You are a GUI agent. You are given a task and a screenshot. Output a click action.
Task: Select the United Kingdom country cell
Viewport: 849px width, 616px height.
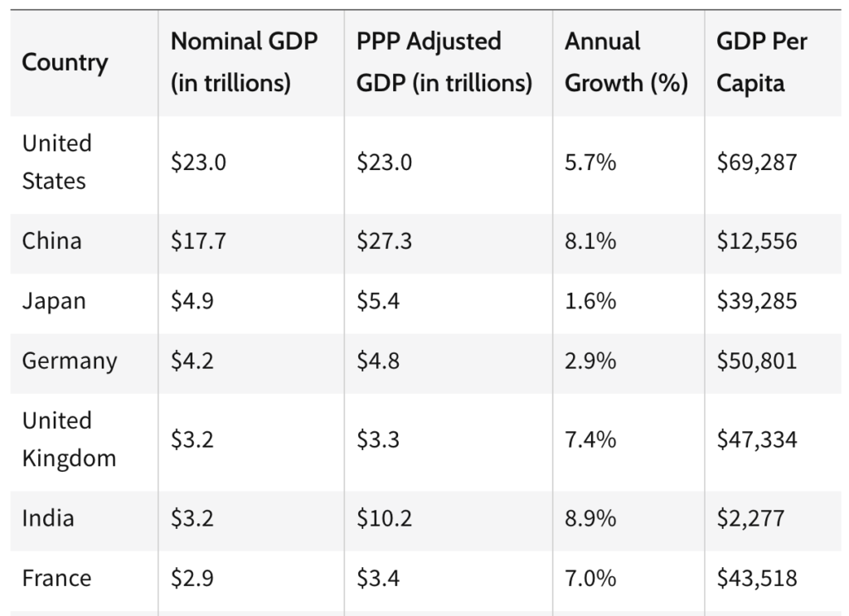[69, 439]
